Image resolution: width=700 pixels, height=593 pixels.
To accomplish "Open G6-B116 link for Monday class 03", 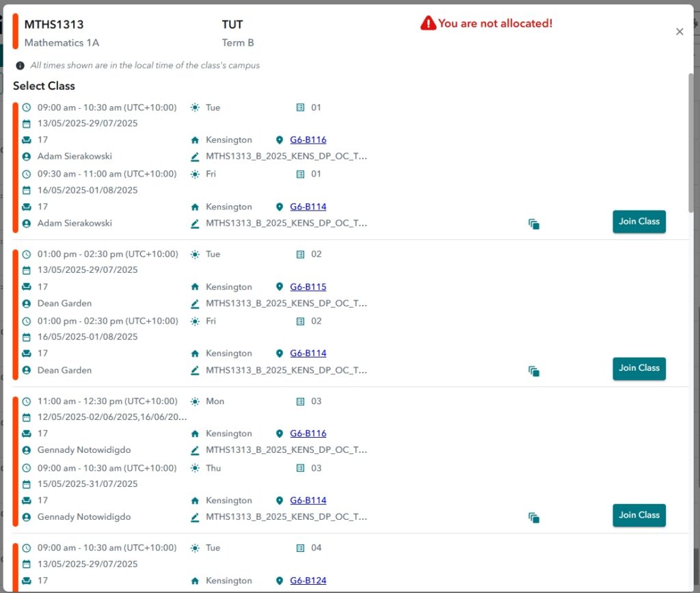I will (308, 434).
